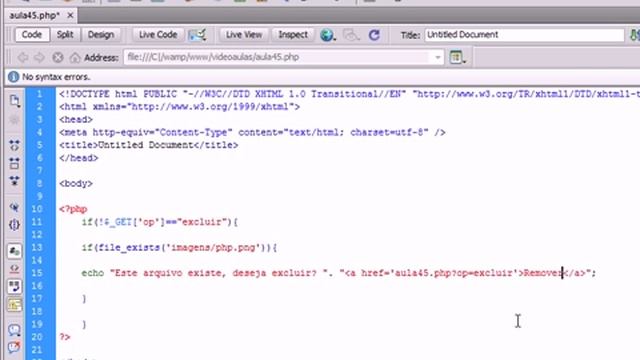Open Live View options icon beside address

pos(457,58)
